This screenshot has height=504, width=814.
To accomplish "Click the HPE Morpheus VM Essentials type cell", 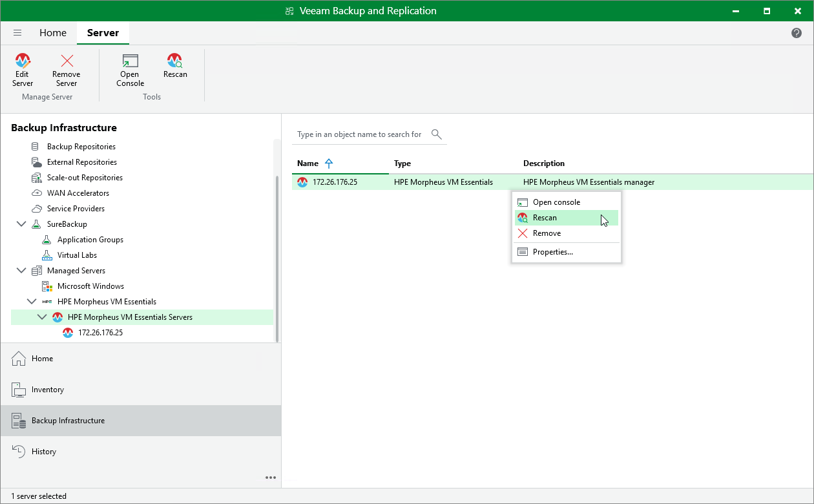I will [x=443, y=182].
